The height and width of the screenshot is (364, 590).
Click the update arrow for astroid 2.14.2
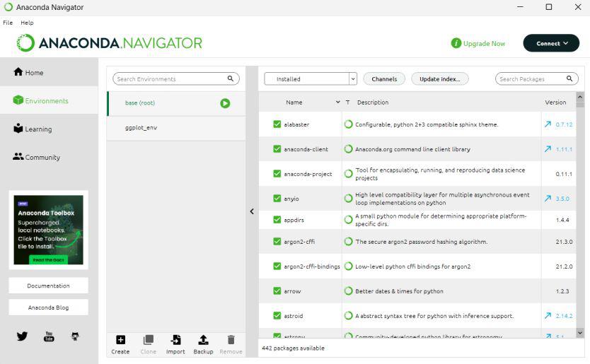[x=548, y=315]
